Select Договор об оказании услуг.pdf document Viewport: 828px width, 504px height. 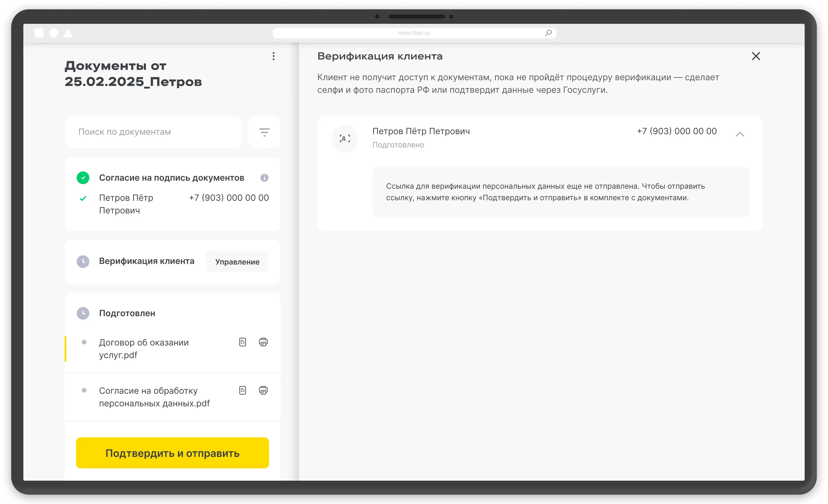(x=144, y=349)
